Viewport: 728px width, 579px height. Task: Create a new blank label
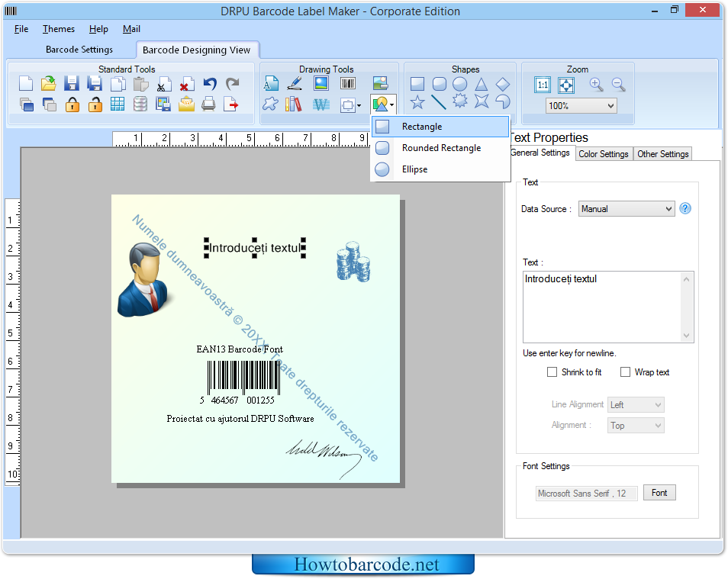point(26,84)
